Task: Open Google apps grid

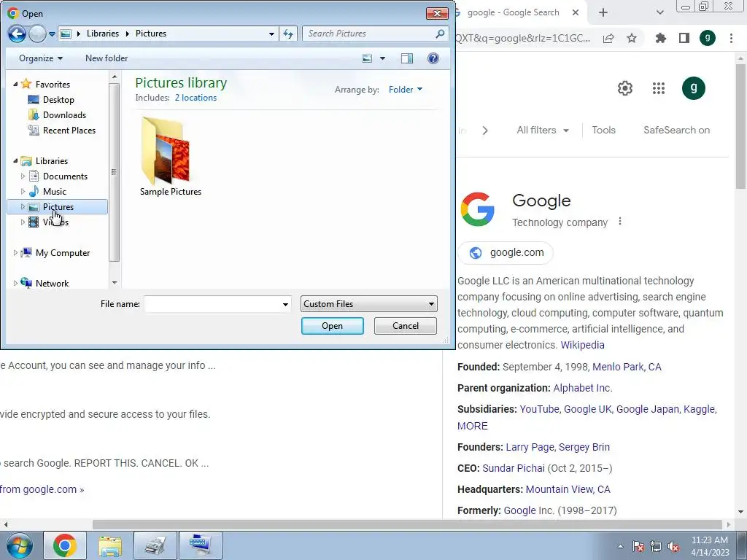Action: point(659,88)
